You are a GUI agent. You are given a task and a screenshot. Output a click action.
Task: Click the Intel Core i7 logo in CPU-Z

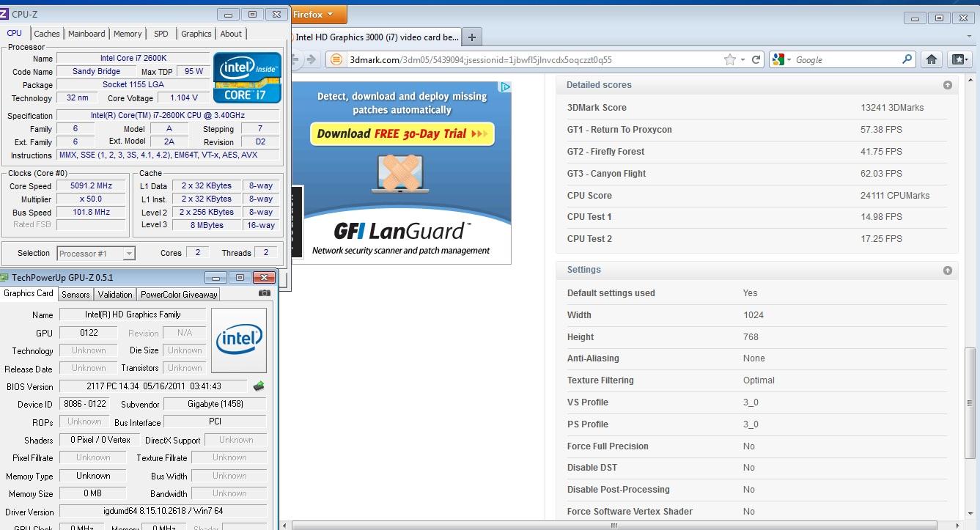[248, 77]
